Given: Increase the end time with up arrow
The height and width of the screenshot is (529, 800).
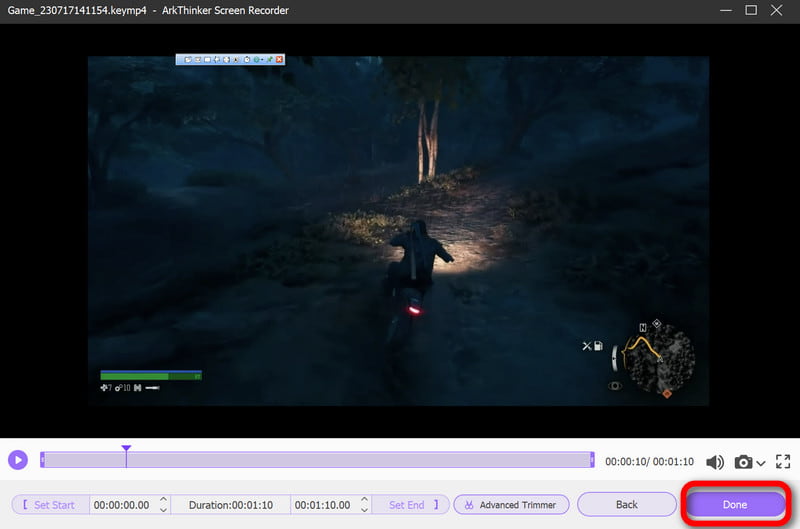Looking at the screenshot, I should (364, 499).
